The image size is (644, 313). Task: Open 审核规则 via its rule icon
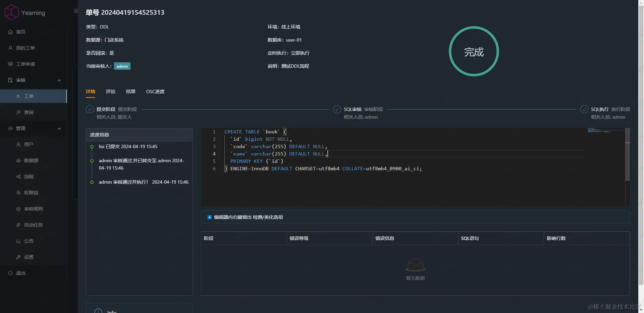click(18, 209)
